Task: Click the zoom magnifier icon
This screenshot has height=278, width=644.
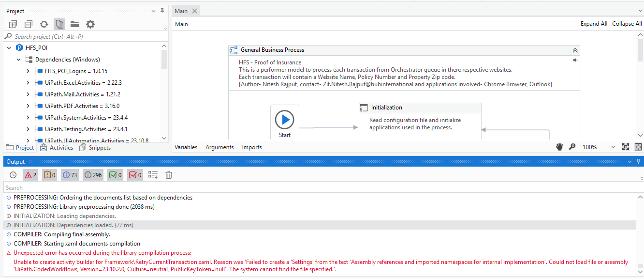Action: (572, 147)
